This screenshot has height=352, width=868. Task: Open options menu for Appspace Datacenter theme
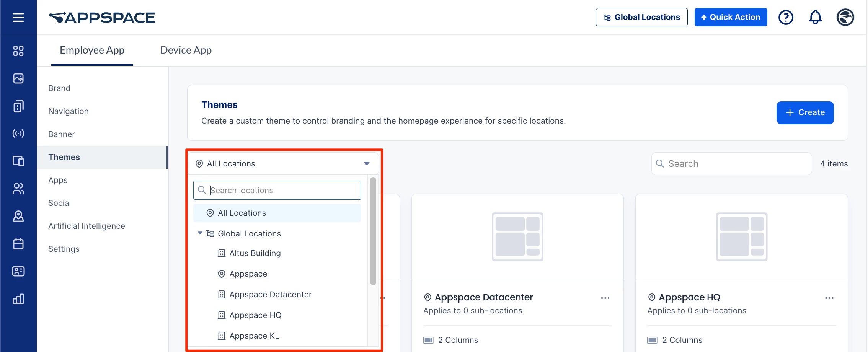[605, 298]
